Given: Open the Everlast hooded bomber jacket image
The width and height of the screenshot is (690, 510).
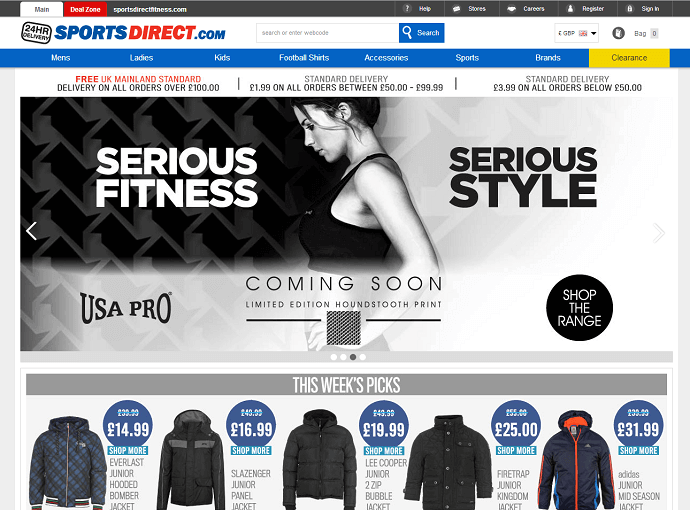Looking at the screenshot, I should point(67,463).
